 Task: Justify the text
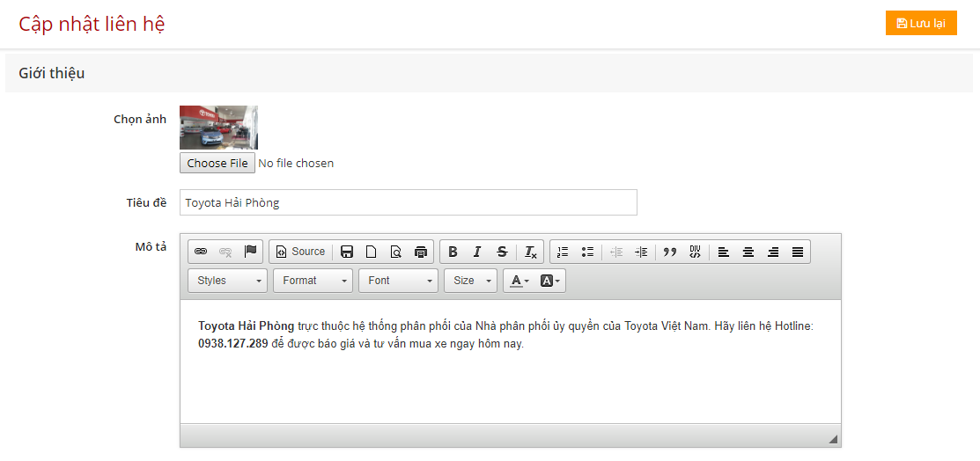798,251
